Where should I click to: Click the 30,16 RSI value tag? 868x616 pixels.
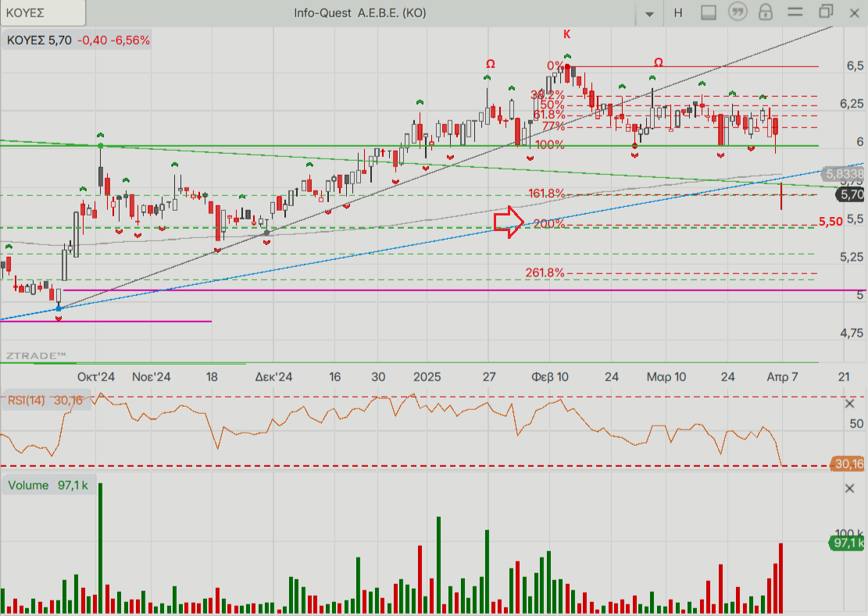848,464
